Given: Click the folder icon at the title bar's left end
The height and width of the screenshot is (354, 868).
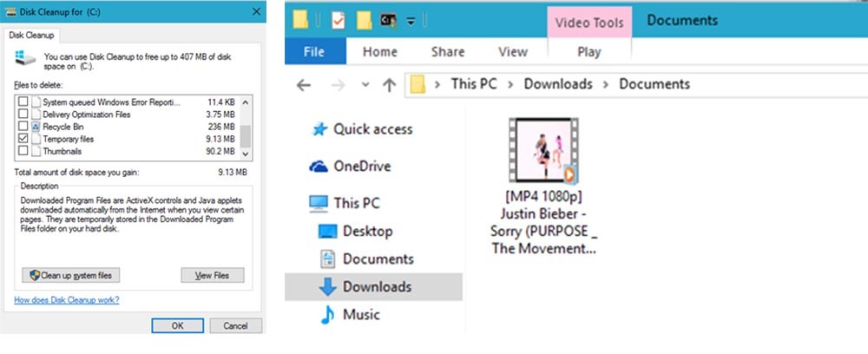Looking at the screenshot, I should tap(300, 19).
